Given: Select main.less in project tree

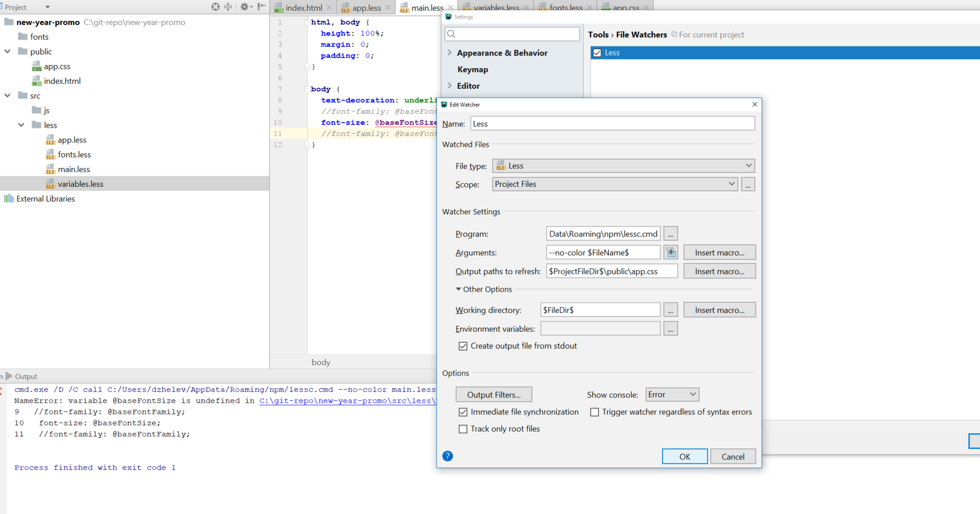Looking at the screenshot, I should pyautogui.click(x=73, y=169).
